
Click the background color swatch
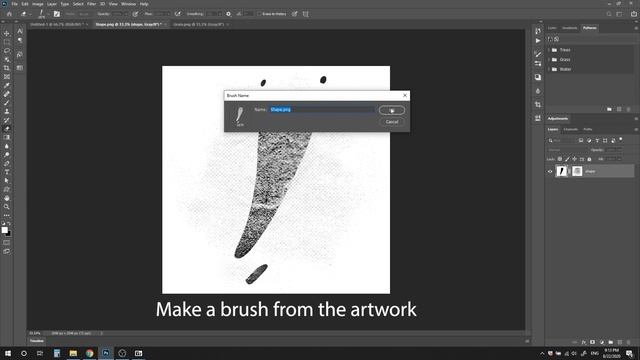(9, 234)
